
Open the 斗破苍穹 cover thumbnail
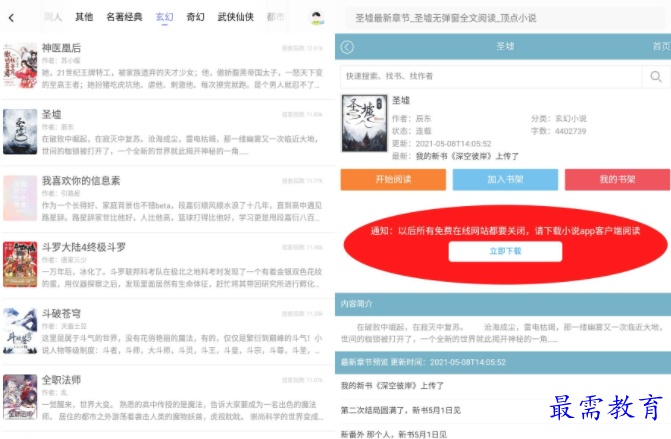pos(20,331)
